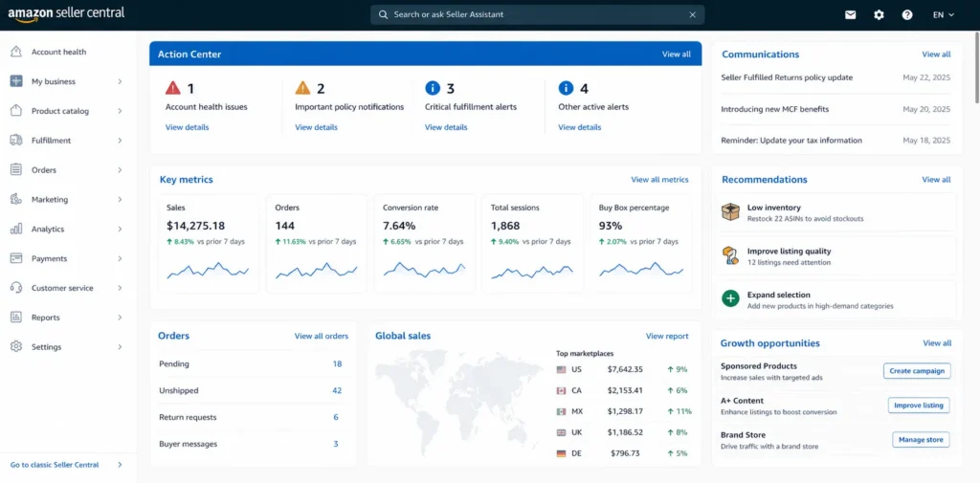Click the Manage store button

(x=921, y=439)
